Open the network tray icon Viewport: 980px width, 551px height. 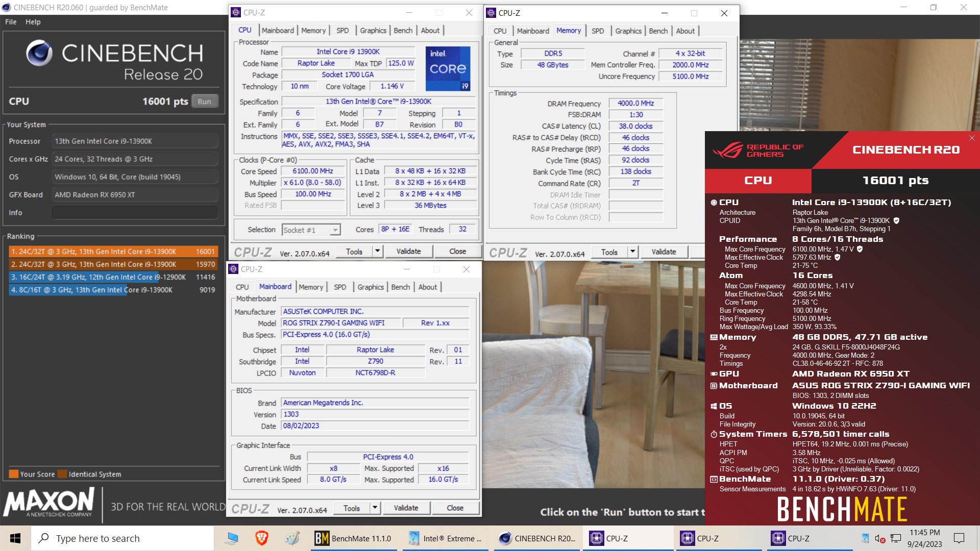pos(896,538)
